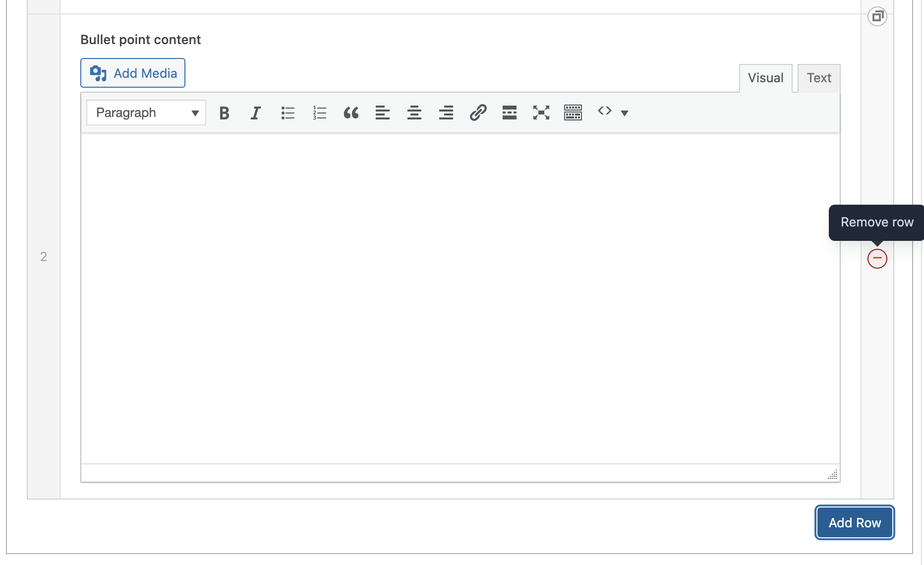Click the editor resize handle corner
Viewport: 924px width, 565px height.
tap(833, 475)
